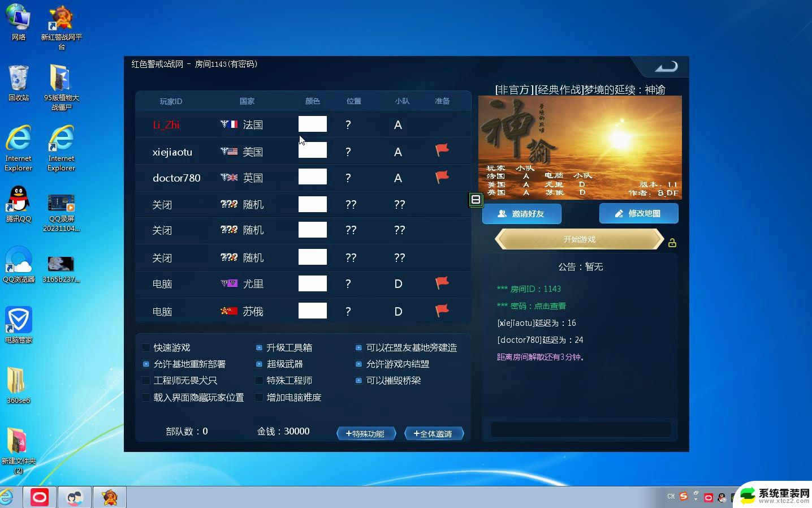The width and height of the screenshot is (812, 508).
Task: Click the Sogou input method tray icon
Action: pyautogui.click(x=683, y=496)
